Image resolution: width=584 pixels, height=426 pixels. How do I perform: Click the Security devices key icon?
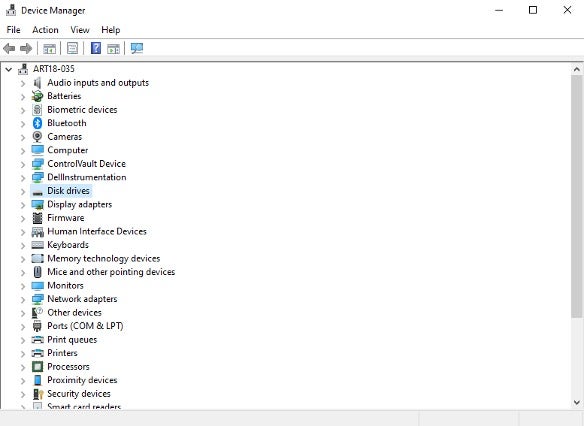pyautogui.click(x=38, y=394)
